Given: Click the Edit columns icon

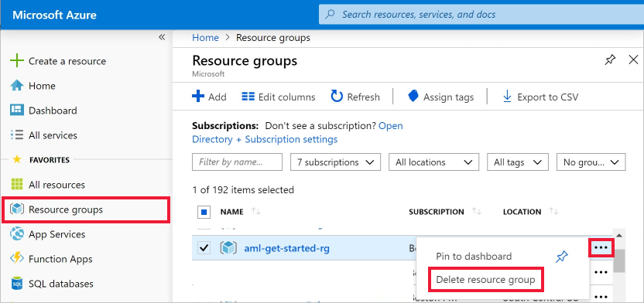Looking at the screenshot, I should coord(248,97).
